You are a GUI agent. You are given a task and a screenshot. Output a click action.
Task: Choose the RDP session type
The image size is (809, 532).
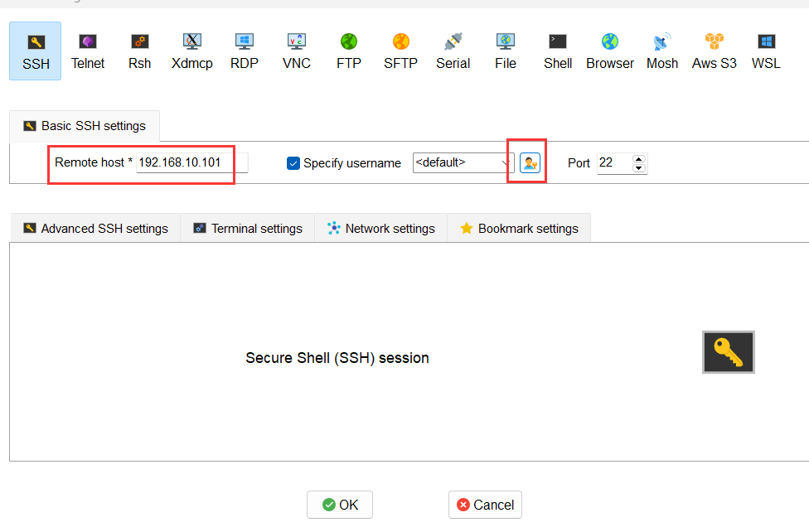click(x=244, y=51)
